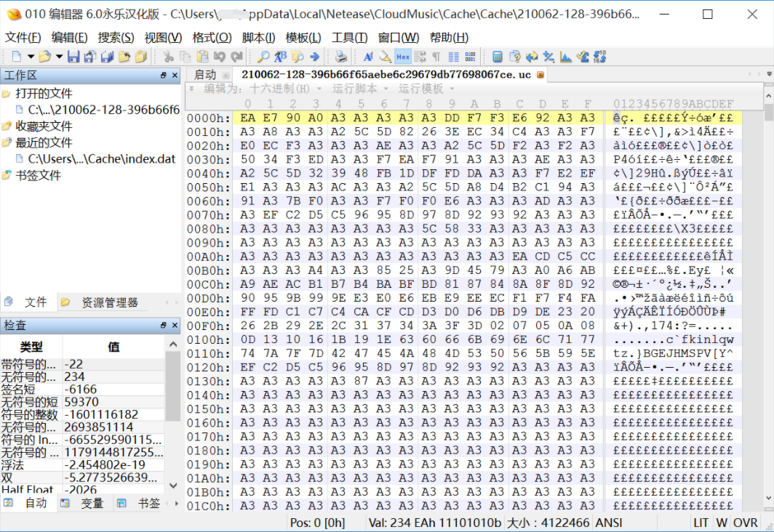774x532 pixels.
Task: Open the Calculator icon
Action: (x=498, y=57)
